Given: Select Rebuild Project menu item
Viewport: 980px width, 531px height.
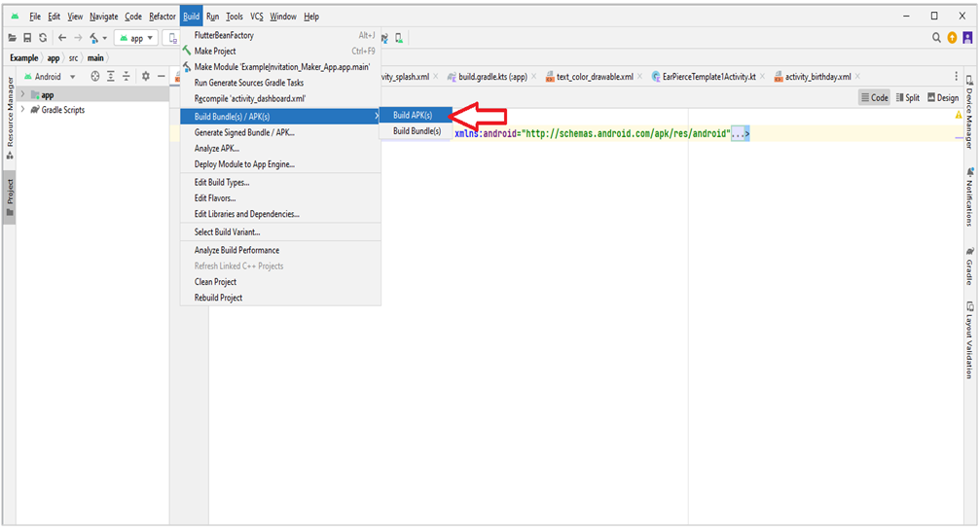Looking at the screenshot, I should 280,298.
